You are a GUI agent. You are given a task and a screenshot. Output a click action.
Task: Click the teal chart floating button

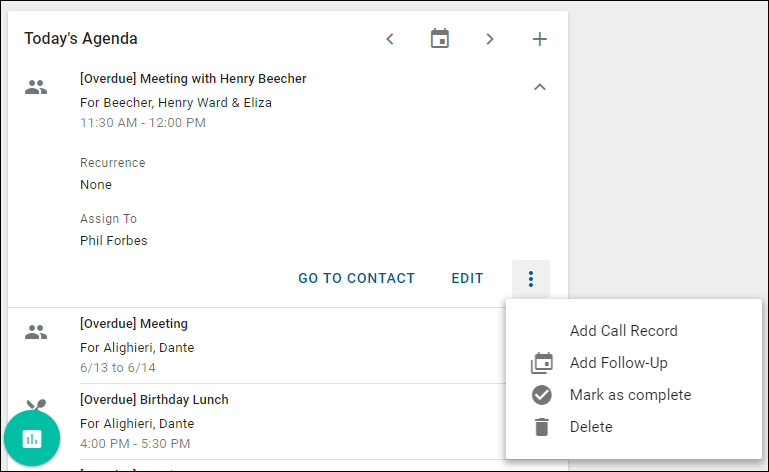[x=32, y=438]
